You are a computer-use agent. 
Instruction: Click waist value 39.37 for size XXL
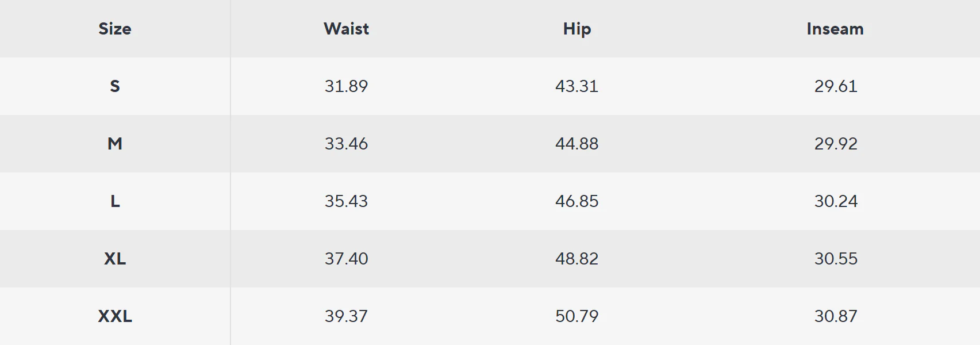click(346, 316)
